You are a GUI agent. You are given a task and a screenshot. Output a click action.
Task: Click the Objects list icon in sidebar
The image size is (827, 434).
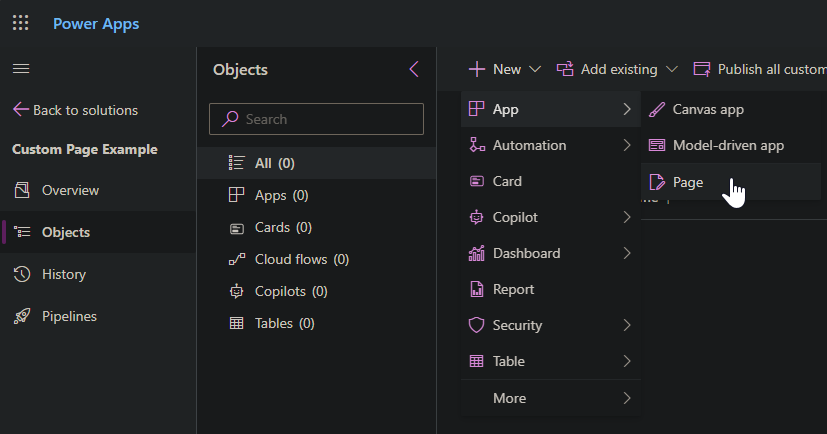click(x=22, y=232)
